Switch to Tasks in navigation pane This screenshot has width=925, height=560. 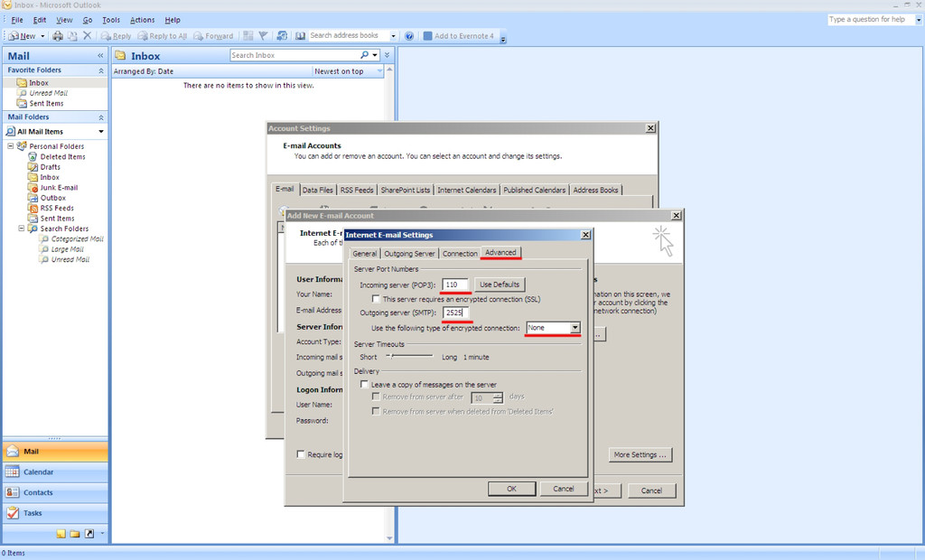pyautogui.click(x=55, y=513)
